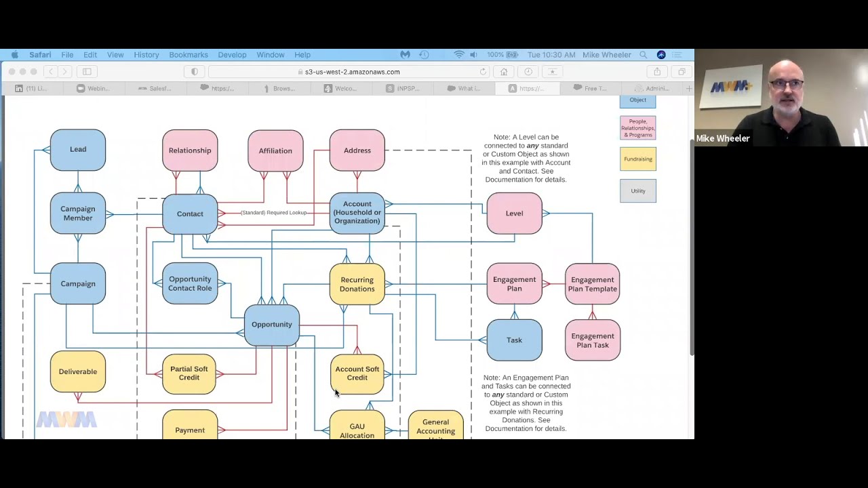Viewport: 868px width, 488px height.
Task: Click the Recurring Donations node
Action: 357,285
